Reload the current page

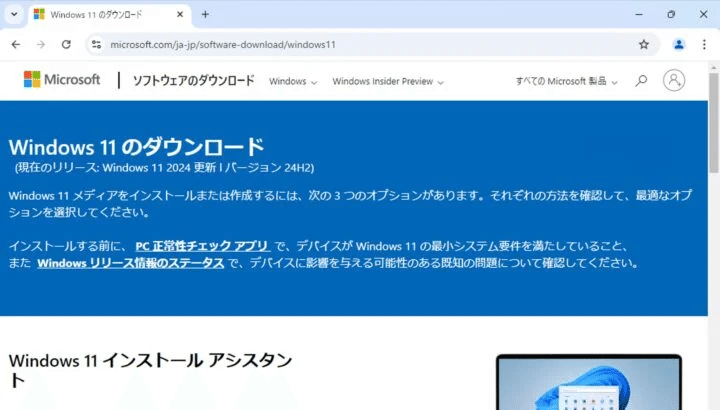(66, 45)
